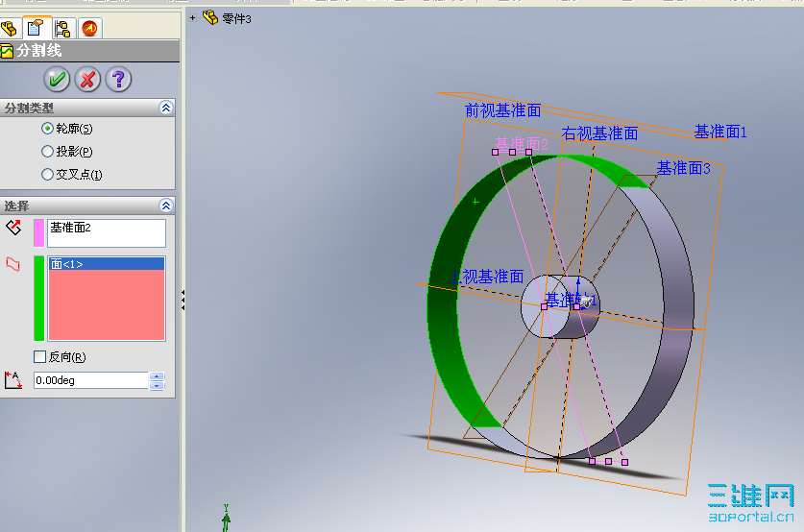Click the 0.00deg angle field
The image size is (804, 532).
[x=90, y=380]
